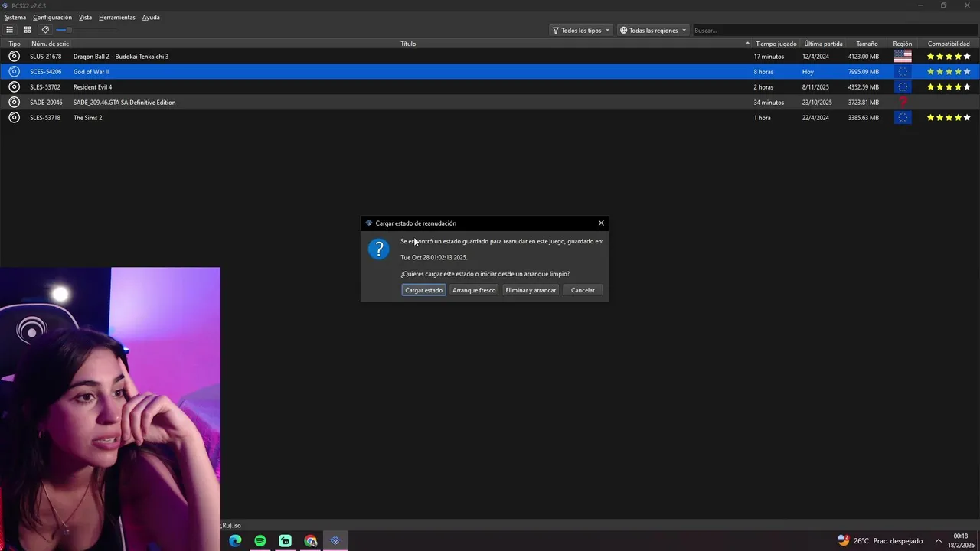Switch game list to grid view icon
Viewport: 980px width, 551px height.
coord(28,30)
